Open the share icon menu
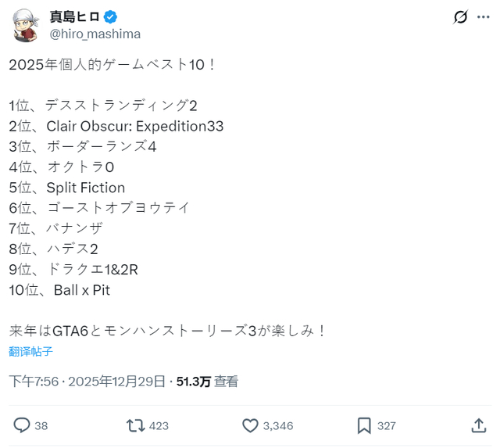 coord(478,425)
